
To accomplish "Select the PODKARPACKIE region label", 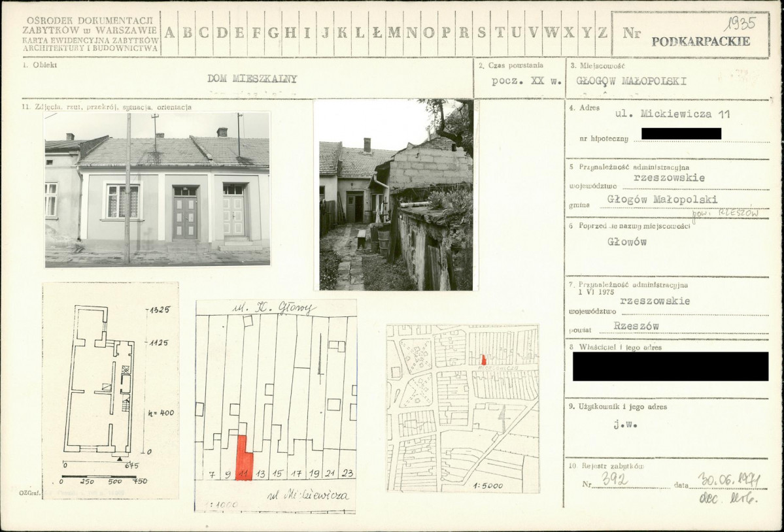I will coord(700,41).
